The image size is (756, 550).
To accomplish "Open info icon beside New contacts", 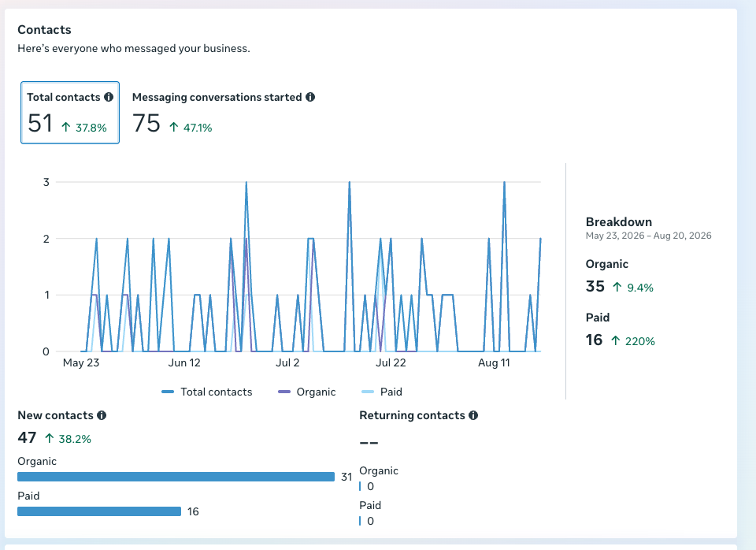I will pos(102,415).
